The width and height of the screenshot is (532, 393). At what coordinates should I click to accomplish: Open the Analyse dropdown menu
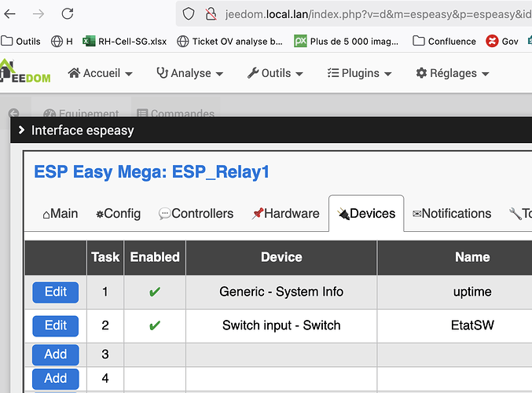[189, 73]
